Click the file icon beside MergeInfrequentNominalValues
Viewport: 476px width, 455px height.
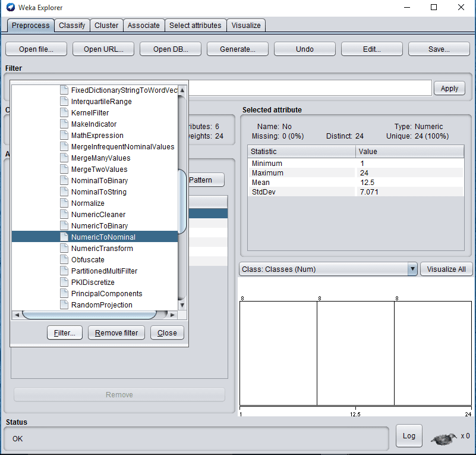click(64, 147)
